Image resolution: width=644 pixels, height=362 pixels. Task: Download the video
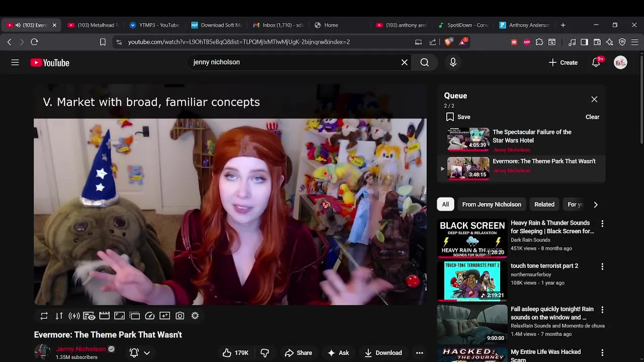(383, 353)
